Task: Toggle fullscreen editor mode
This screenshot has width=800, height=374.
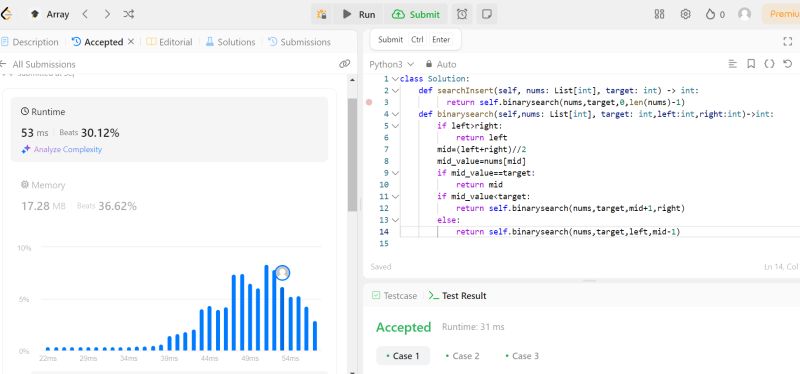Action: click(x=787, y=41)
